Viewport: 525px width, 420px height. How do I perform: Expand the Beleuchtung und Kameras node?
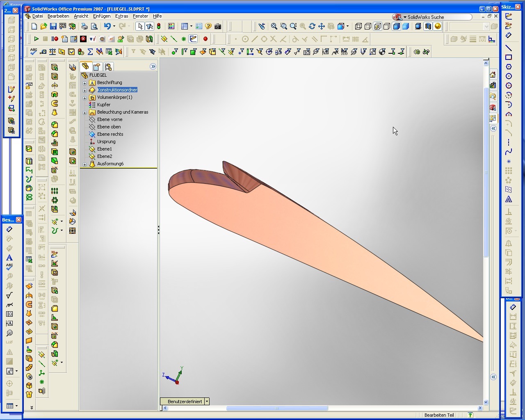85,112
